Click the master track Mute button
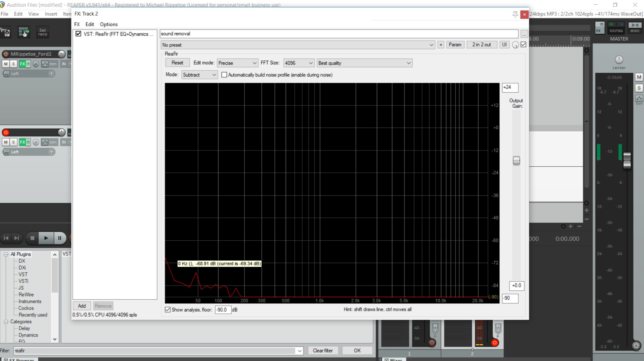The image size is (644, 361). point(639,77)
